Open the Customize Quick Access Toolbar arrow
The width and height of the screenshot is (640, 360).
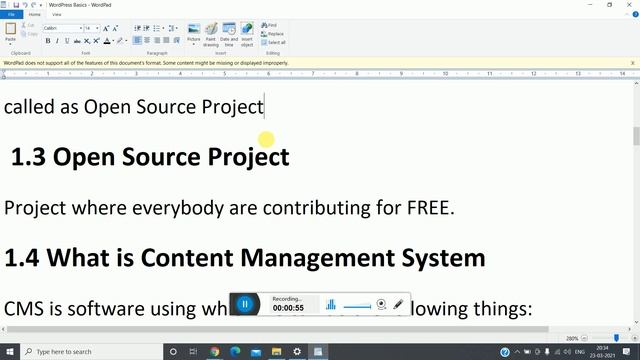41,5
